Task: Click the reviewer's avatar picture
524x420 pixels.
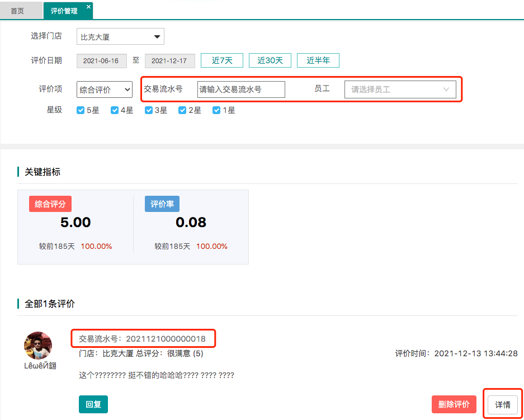Action: click(x=38, y=345)
